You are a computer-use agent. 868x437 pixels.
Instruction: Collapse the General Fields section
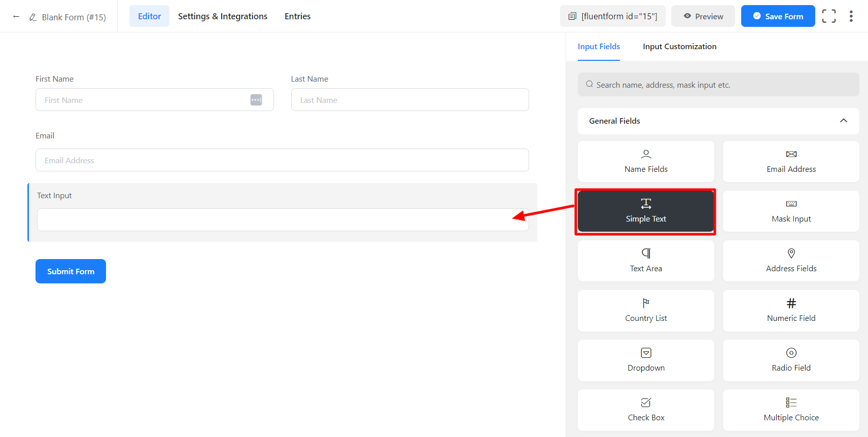[843, 121]
